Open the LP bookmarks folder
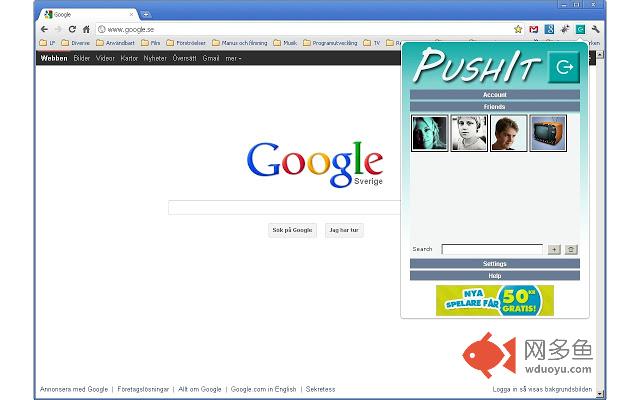Image resolution: width=640 pixels, height=400 pixels. (47, 43)
